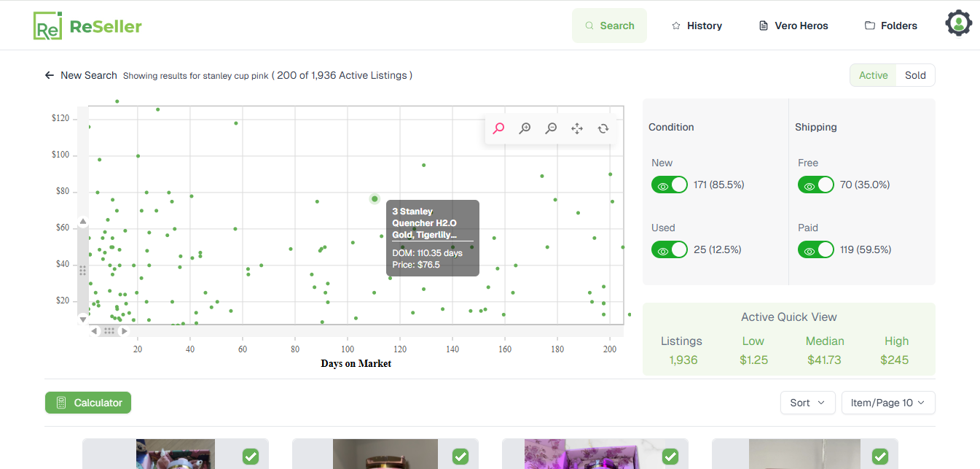Reset the chart with refresh icon
The width and height of the screenshot is (980, 469).
click(x=603, y=128)
